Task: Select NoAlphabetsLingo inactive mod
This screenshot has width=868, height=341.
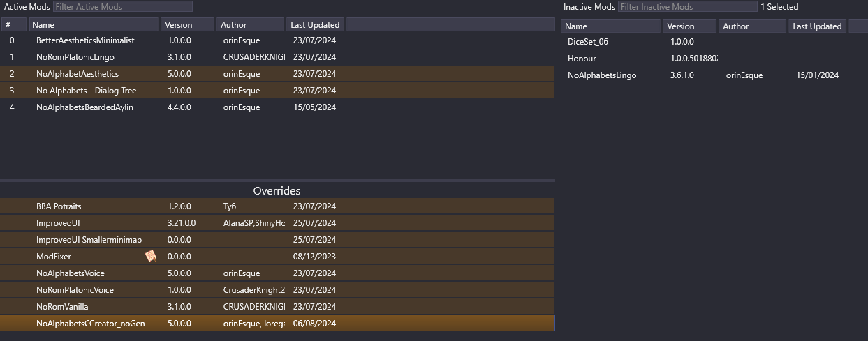Action: [714, 75]
